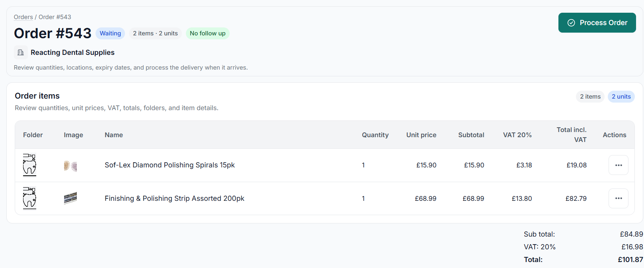This screenshot has width=644, height=268.
Task: Click the Waiting status badge
Action: (110, 33)
